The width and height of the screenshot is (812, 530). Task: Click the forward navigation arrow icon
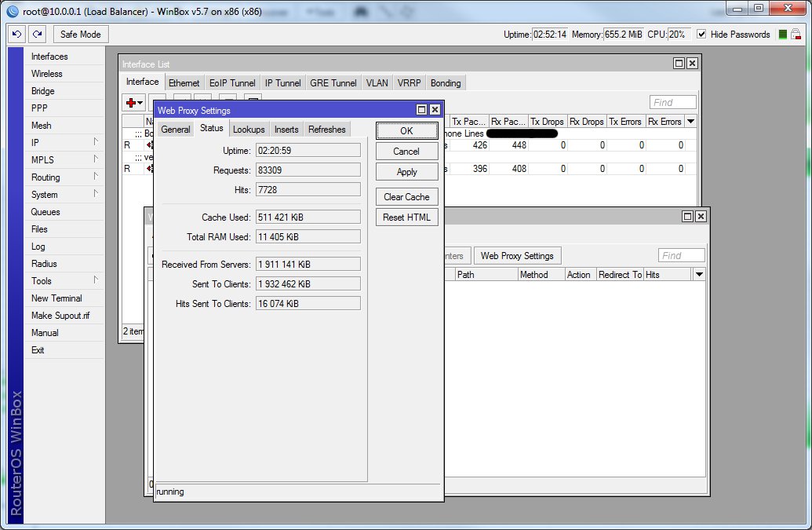pos(36,34)
